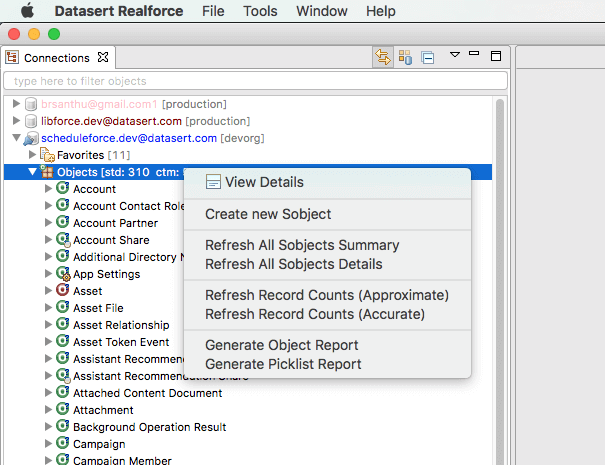Image resolution: width=605 pixels, height=465 pixels.
Task: Click the Asset Token Event icon
Action: [x=63, y=341]
